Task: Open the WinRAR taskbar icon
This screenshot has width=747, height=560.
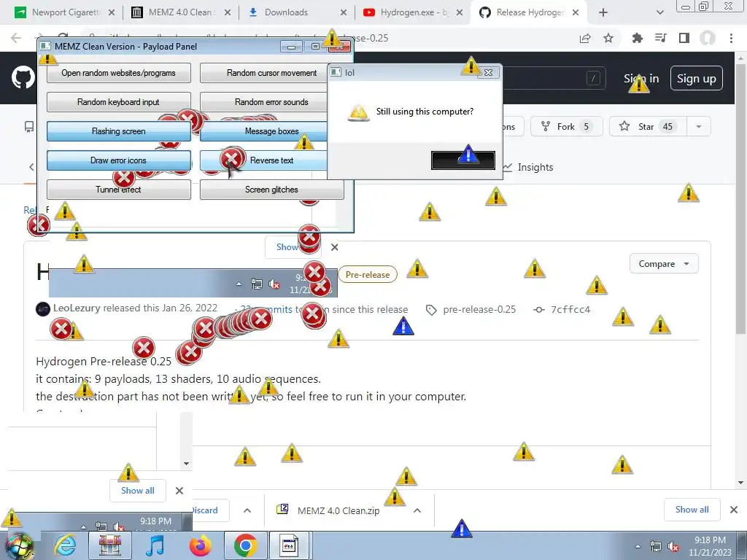Action: pyautogui.click(x=110, y=545)
